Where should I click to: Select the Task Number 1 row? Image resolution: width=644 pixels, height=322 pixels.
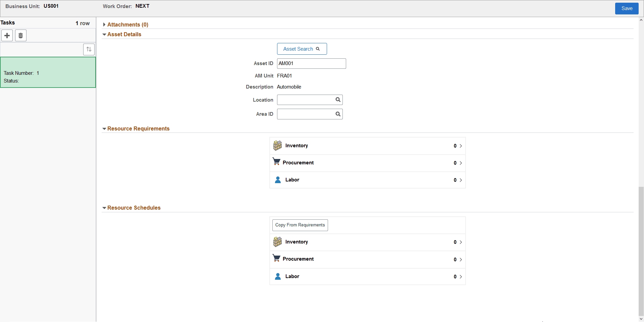click(x=48, y=72)
